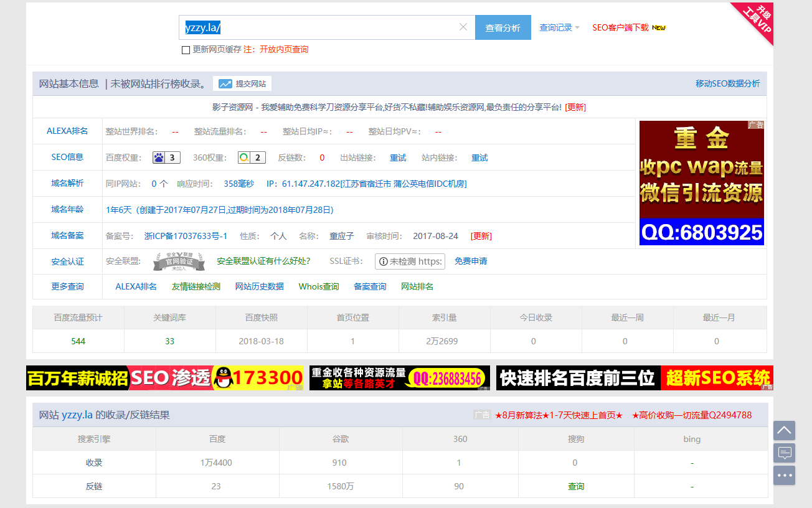Click the Baidu weight rank icon
This screenshot has height=508, width=812.
168,157
